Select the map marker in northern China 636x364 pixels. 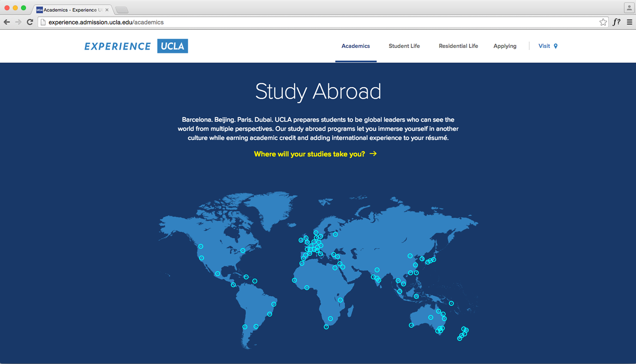[x=410, y=256]
